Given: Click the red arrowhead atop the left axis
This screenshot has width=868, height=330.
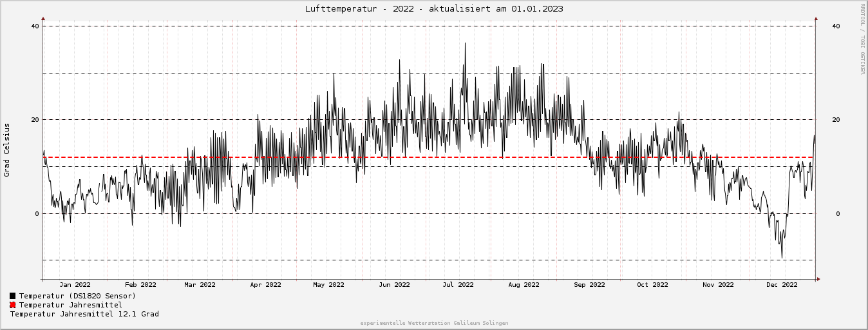Looking at the screenshot, I should coord(43,19).
